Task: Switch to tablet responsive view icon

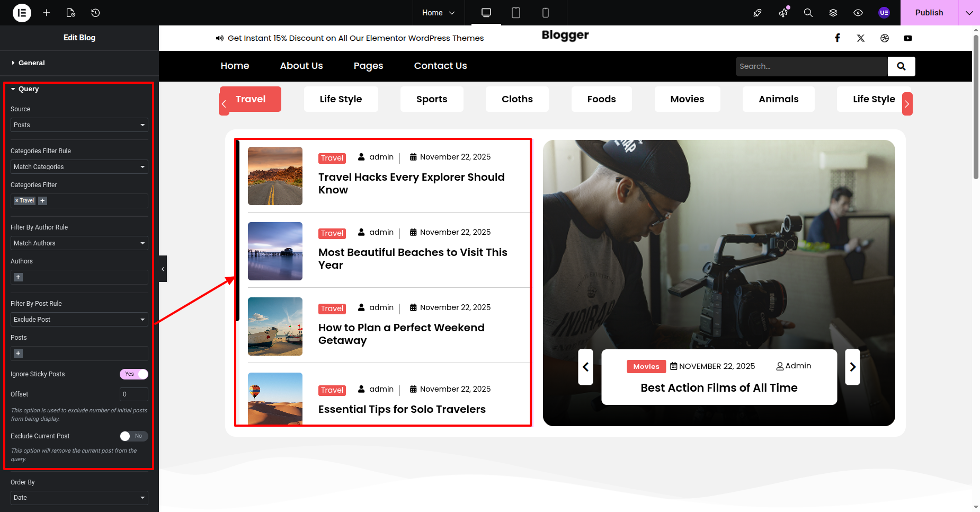Action: 515,13
